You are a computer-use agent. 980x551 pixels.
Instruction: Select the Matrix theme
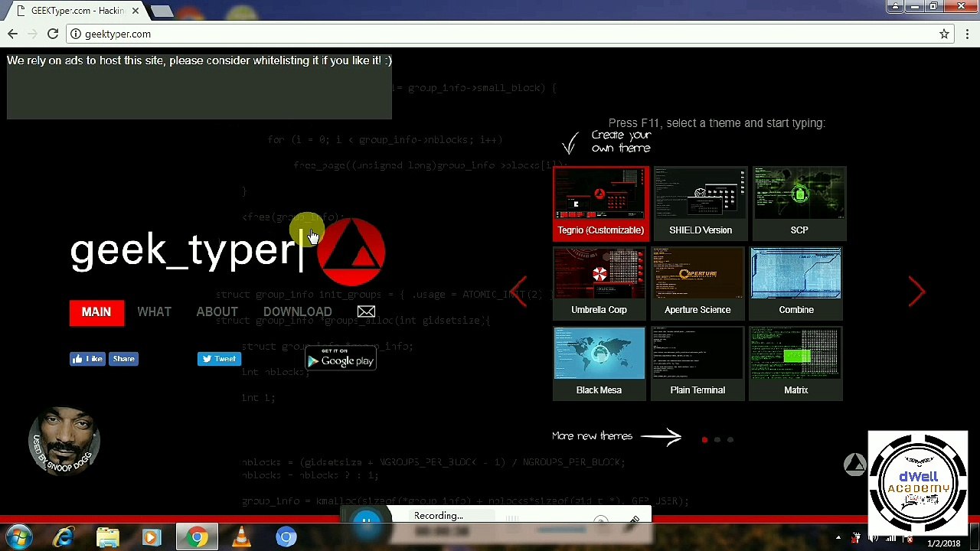796,364
